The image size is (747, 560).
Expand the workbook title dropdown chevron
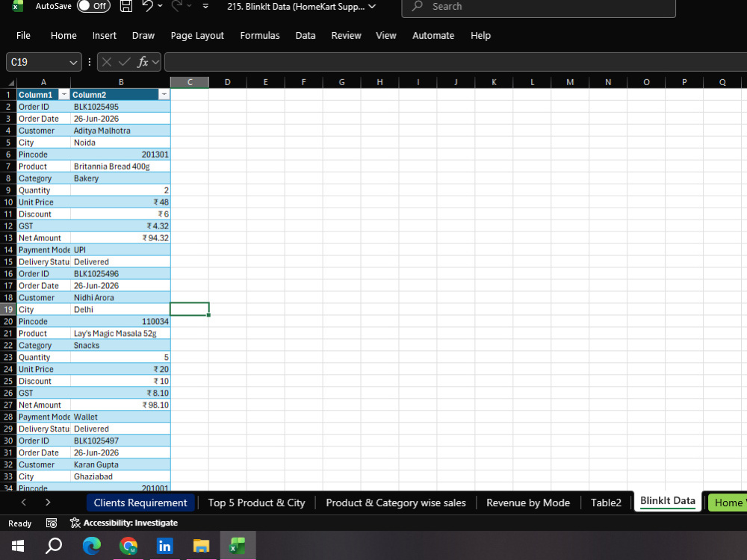click(x=372, y=6)
